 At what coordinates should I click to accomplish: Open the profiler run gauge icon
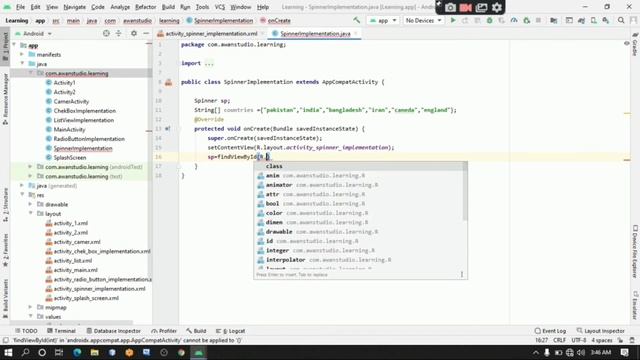(x=514, y=20)
